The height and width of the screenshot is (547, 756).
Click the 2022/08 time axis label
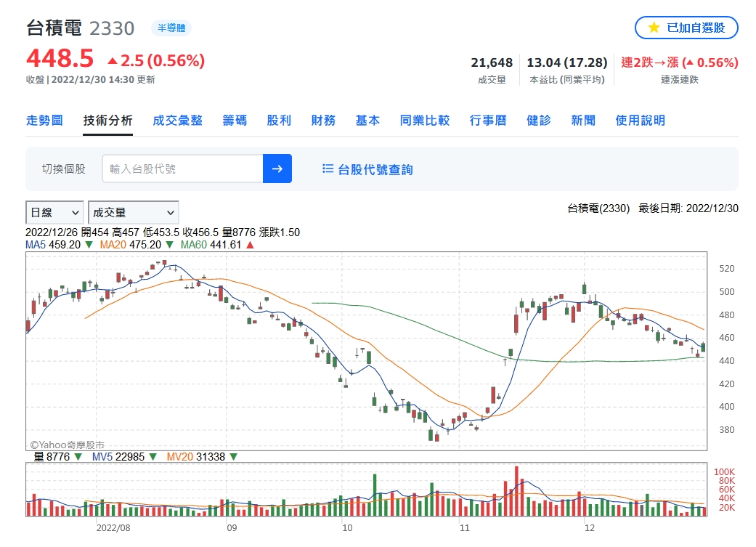click(x=113, y=527)
